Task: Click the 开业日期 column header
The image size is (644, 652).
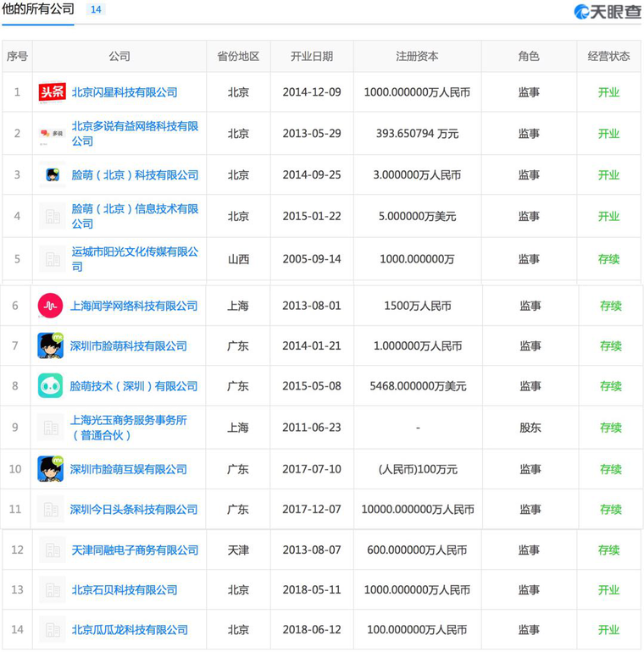Action: click(312, 56)
